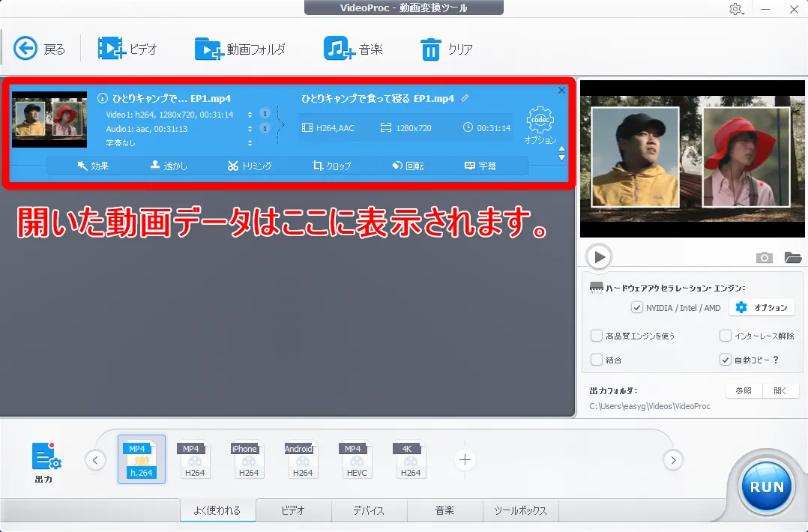The width and height of the screenshot is (808, 532).
Task: Open the codec オプション gear
Action: point(540,125)
